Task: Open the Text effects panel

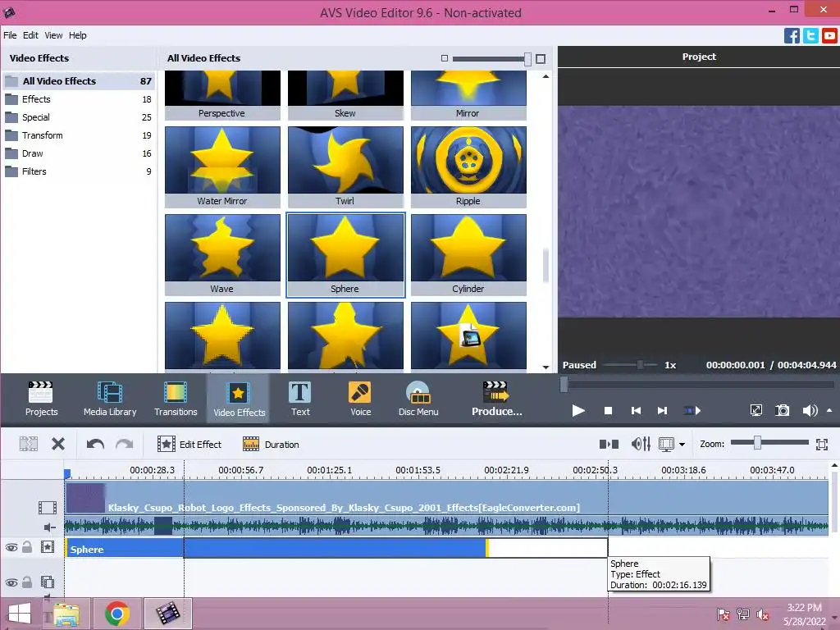Action: click(x=300, y=398)
